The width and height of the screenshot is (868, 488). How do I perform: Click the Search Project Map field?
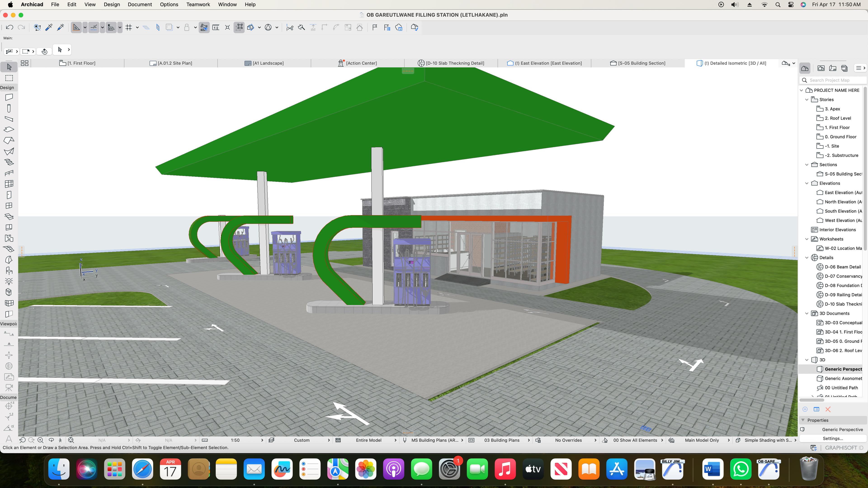click(834, 80)
